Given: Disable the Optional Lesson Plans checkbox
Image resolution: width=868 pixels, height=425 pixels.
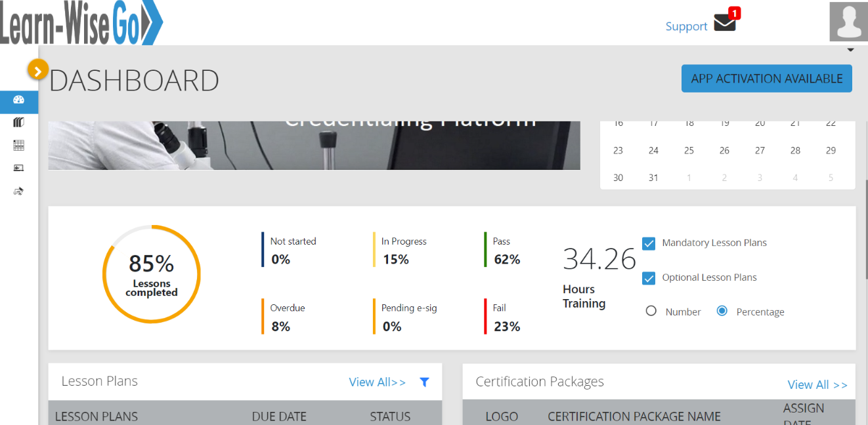Looking at the screenshot, I should pos(649,278).
